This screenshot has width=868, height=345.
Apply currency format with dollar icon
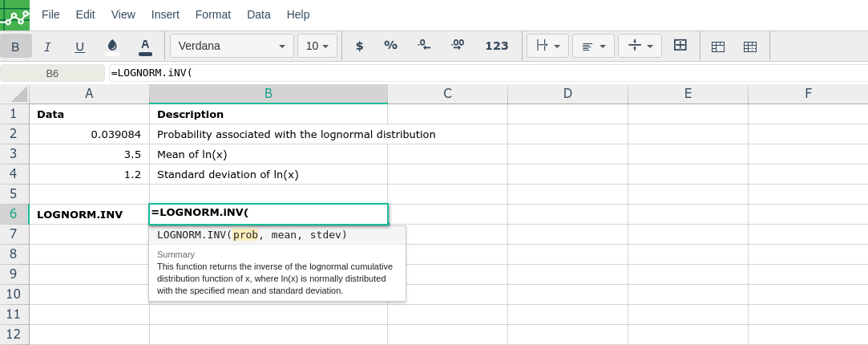[x=359, y=46]
